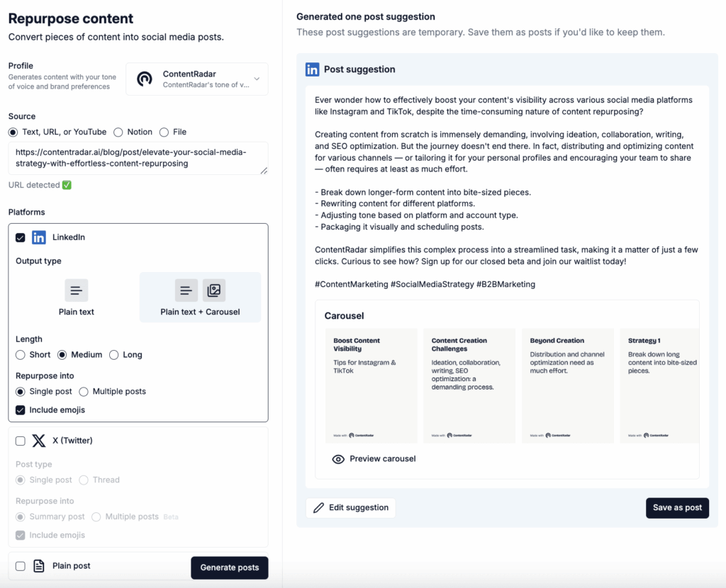Select the File source radio option
The height and width of the screenshot is (588, 726).
pos(164,132)
